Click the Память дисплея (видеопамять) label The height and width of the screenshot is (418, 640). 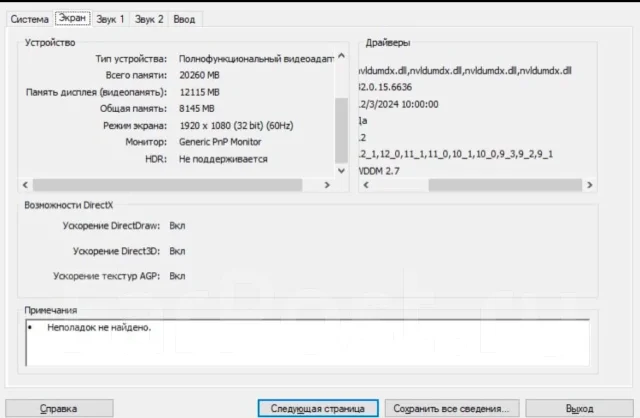pyautogui.click(x=96, y=92)
